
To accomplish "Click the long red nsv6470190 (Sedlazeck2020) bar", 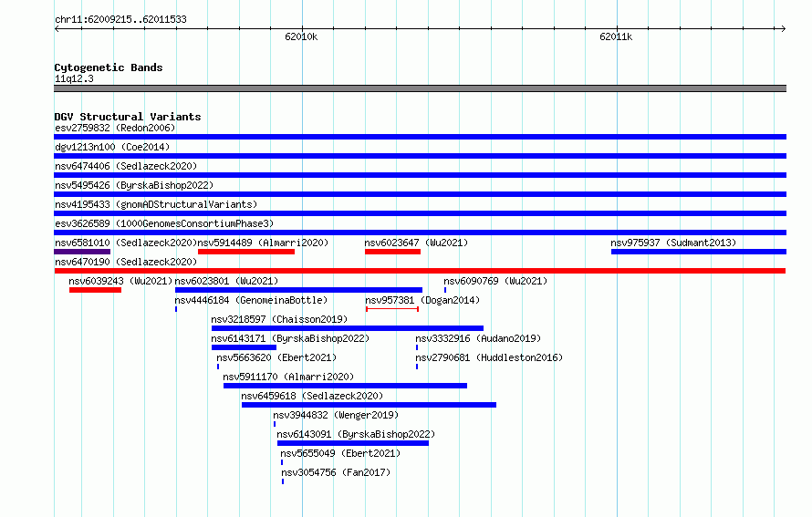I will 420,271.
